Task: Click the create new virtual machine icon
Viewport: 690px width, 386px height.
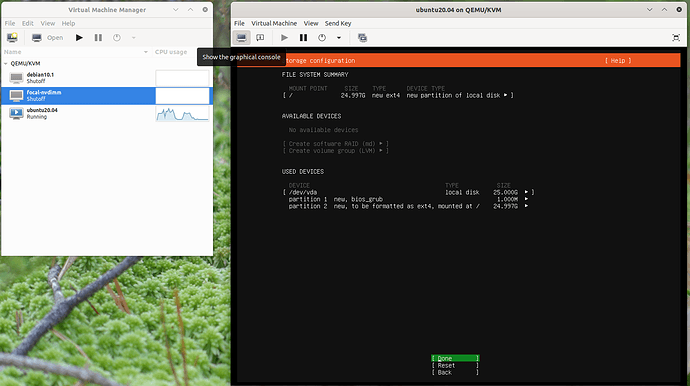Action: tap(12, 37)
